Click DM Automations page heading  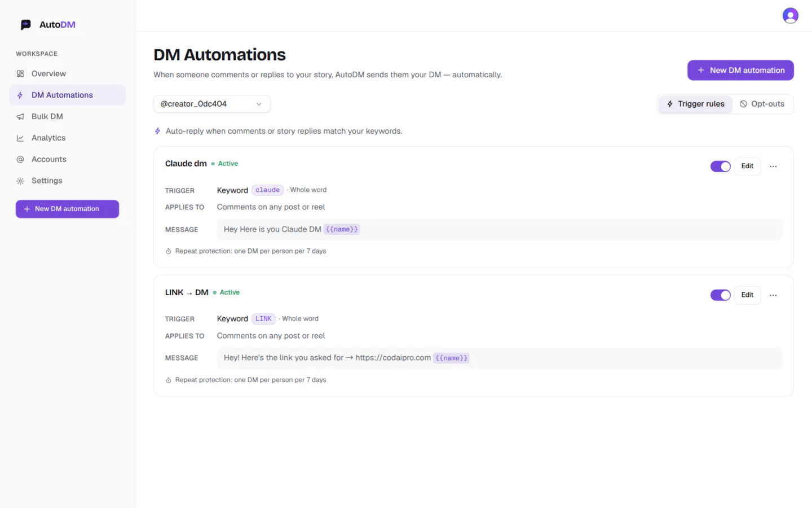(x=219, y=55)
